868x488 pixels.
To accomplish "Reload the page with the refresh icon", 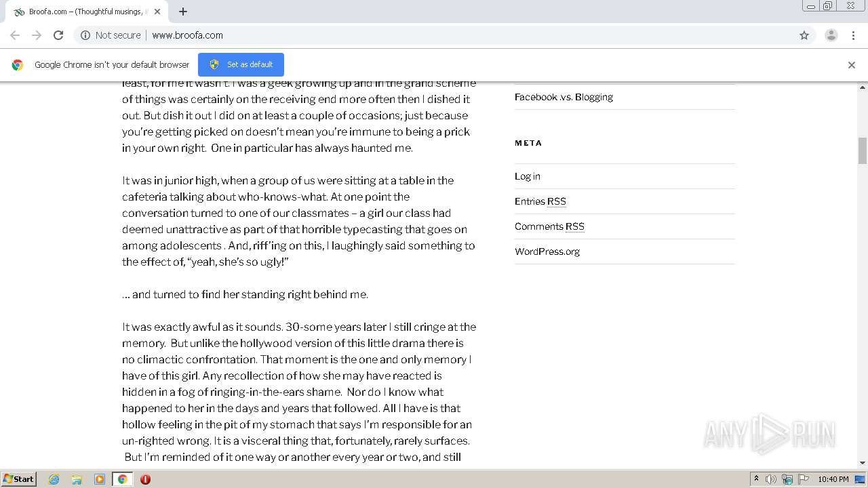I will point(58,35).
